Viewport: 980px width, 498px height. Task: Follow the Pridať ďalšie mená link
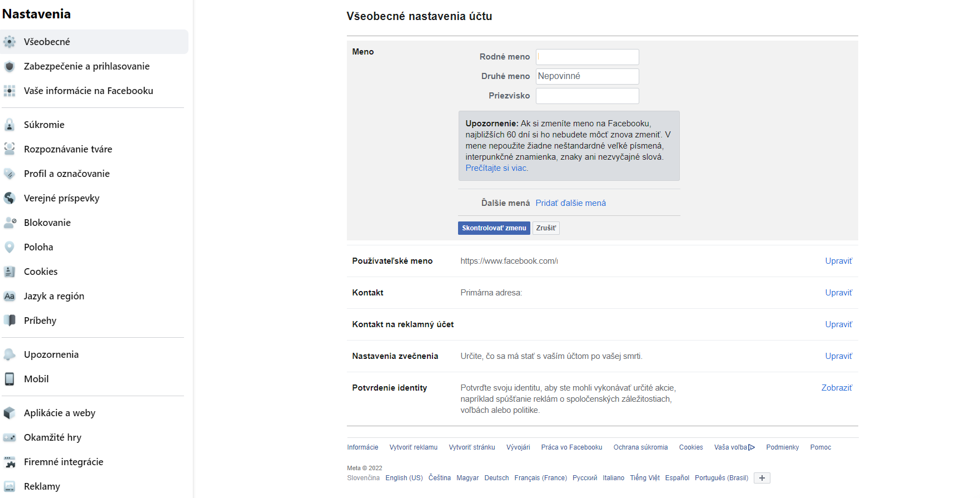(570, 203)
